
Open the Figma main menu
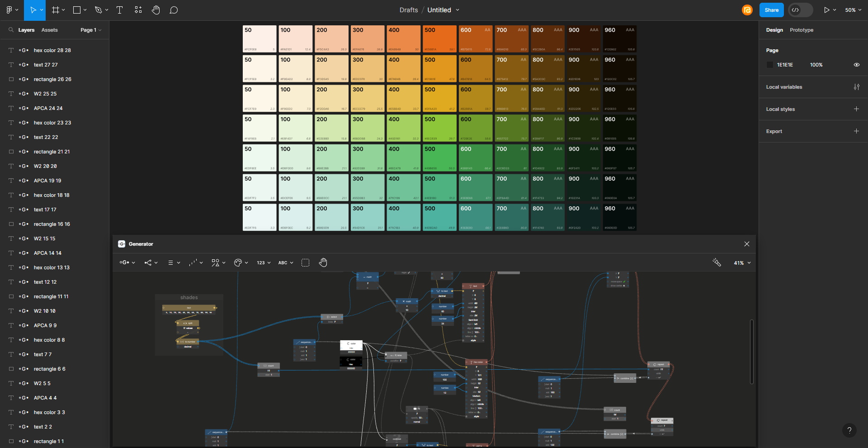pyautogui.click(x=9, y=10)
